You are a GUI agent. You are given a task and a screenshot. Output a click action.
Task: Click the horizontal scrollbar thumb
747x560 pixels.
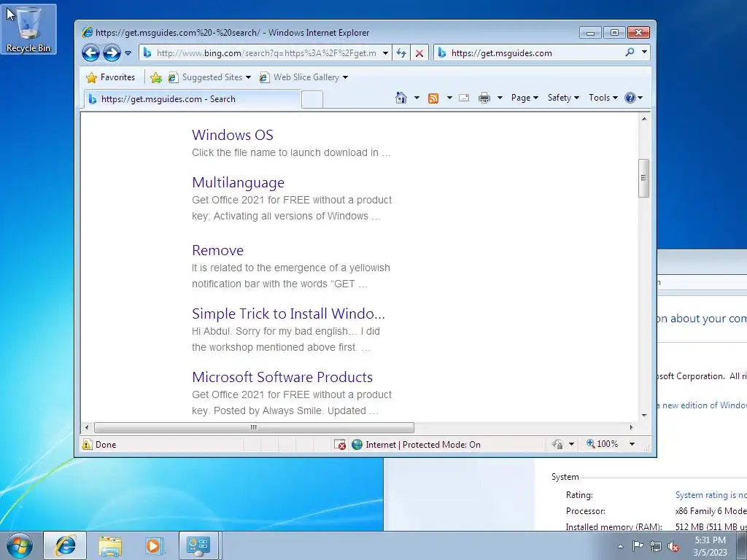click(x=254, y=427)
